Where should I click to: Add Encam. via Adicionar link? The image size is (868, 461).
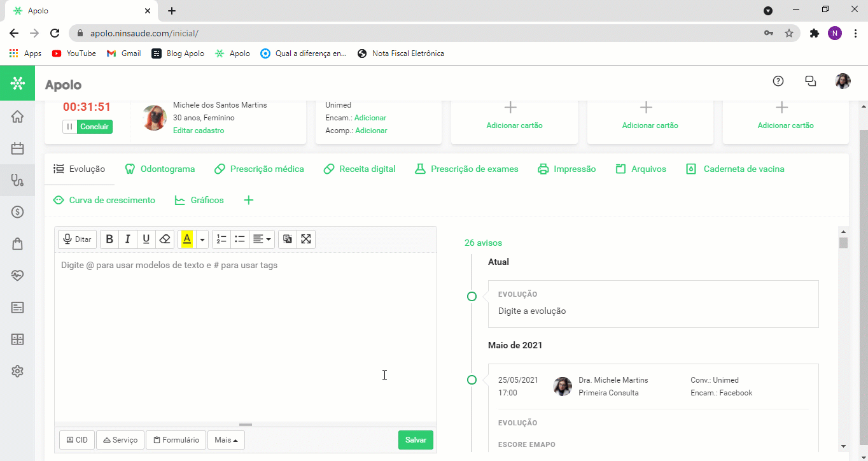pos(370,118)
